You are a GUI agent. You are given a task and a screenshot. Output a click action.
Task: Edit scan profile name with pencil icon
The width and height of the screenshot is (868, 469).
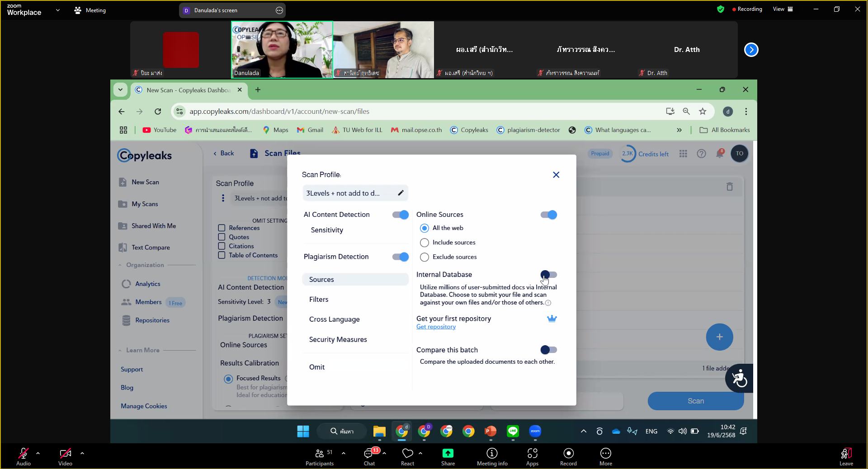(x=401, y=193)
